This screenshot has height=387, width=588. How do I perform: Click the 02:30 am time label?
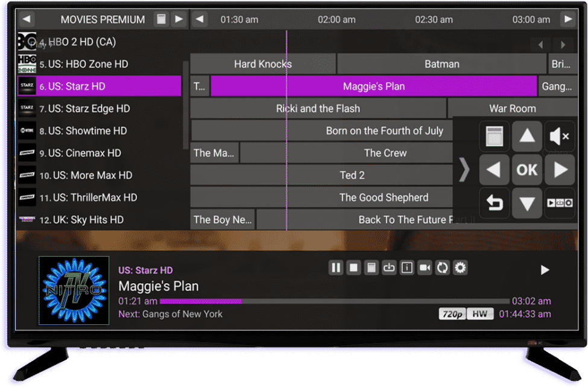(434, 19)
